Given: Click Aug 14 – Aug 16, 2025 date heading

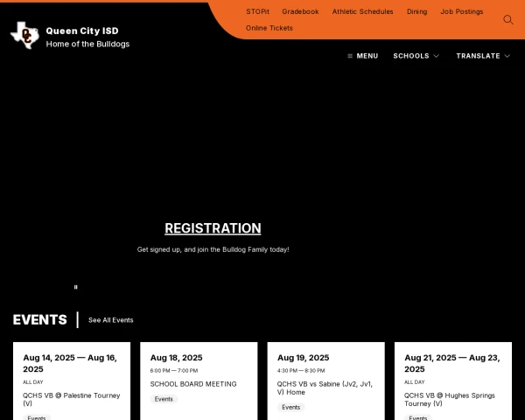Looking at the screenshot, I should (70, 363).
